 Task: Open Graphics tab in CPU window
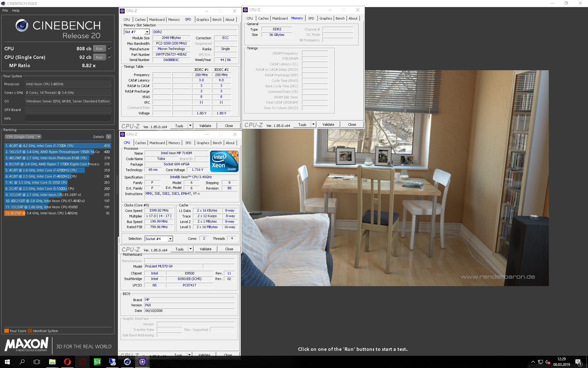(x=203, y=143)
